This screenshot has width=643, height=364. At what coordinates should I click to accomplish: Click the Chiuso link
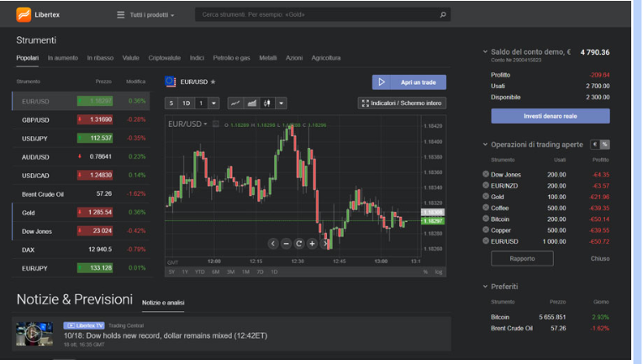pos(600,259)
